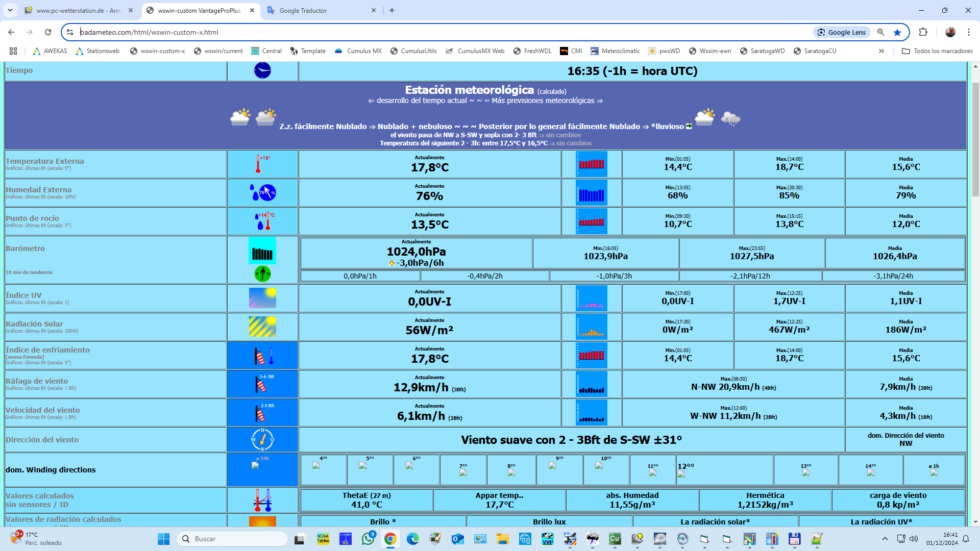Click the barometer trend arrow icon

click(262, 274)
